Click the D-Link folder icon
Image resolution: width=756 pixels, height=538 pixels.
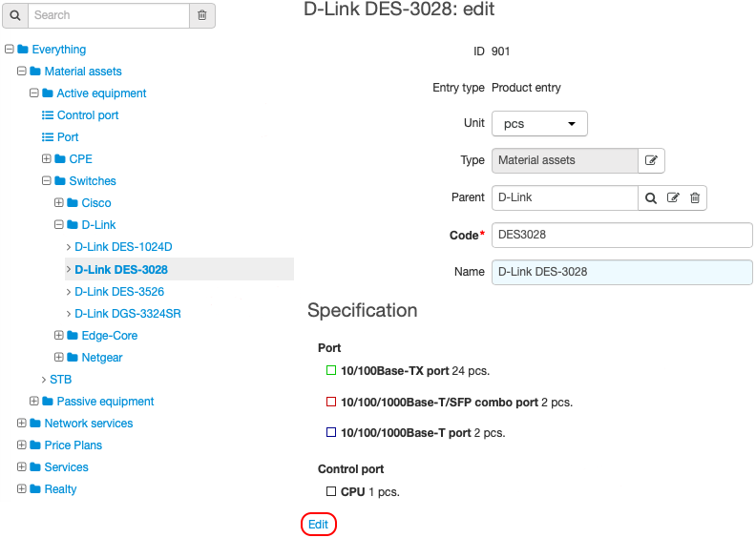(x=73, y=225)
